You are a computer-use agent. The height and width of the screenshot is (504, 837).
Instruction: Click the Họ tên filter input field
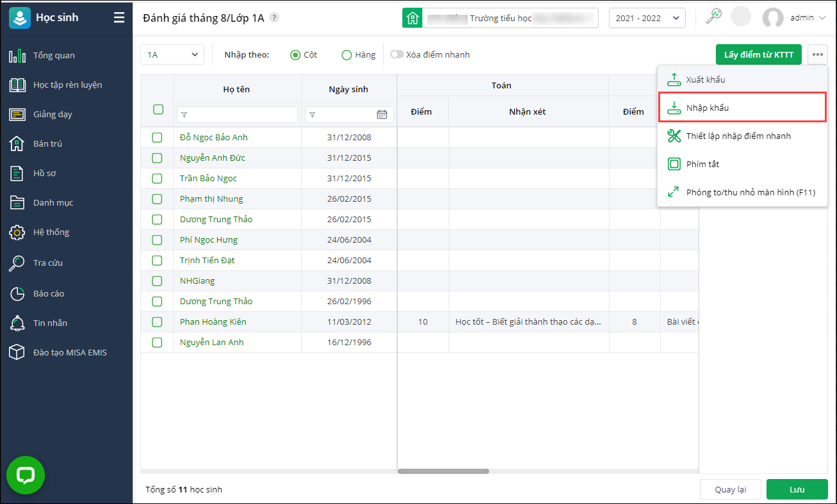237,115
